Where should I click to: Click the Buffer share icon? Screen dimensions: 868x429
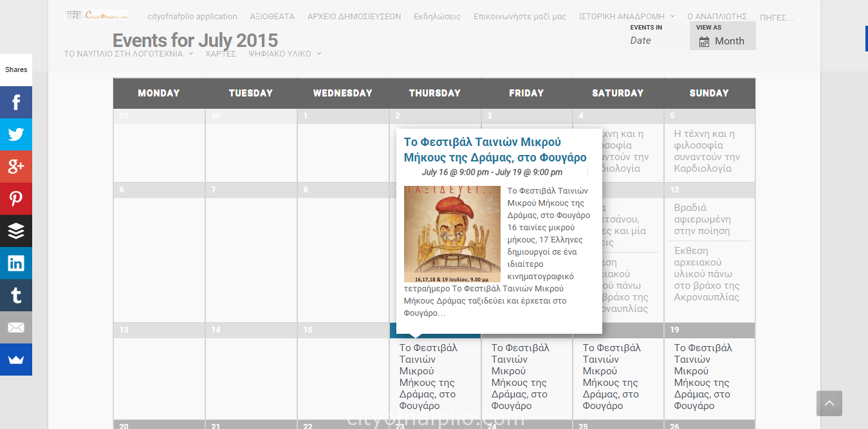(16, 231)
